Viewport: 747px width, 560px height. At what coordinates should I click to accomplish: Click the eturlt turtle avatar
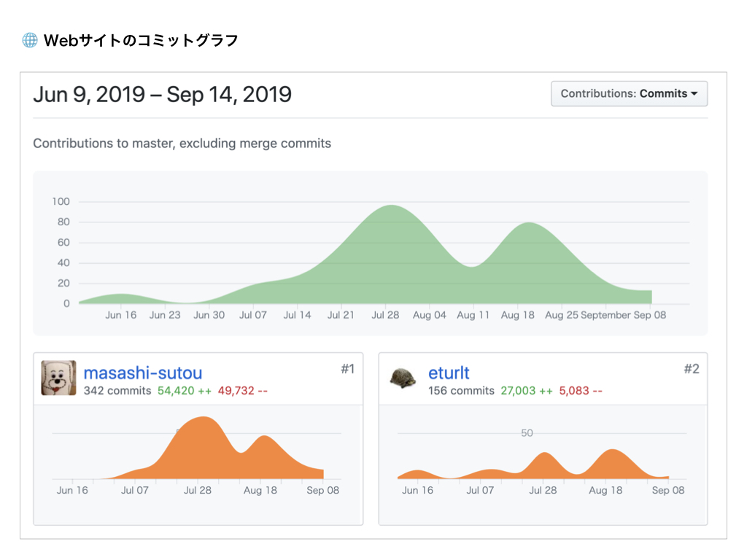[403, 378]
